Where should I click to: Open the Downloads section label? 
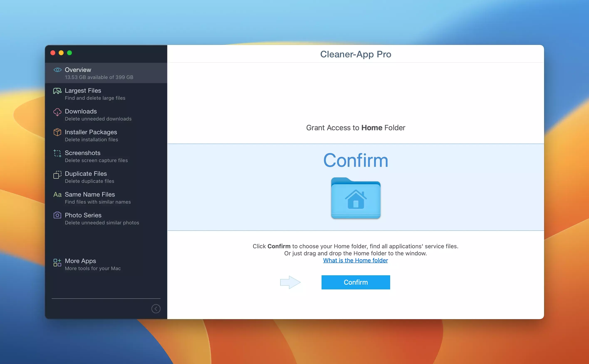click(x=81, y=111)
